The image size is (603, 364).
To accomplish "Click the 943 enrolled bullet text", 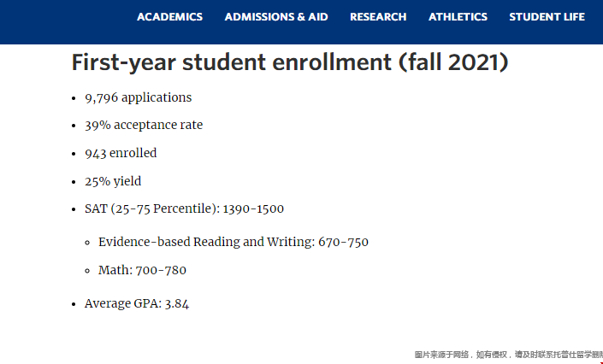I will [x=121, y=154].
